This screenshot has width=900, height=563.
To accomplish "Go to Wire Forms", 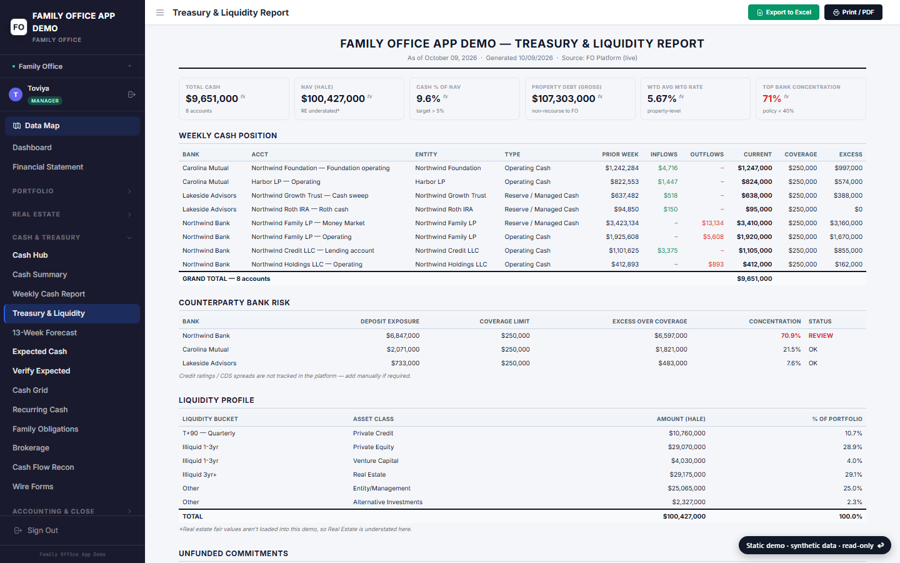I will click(33, 486).
